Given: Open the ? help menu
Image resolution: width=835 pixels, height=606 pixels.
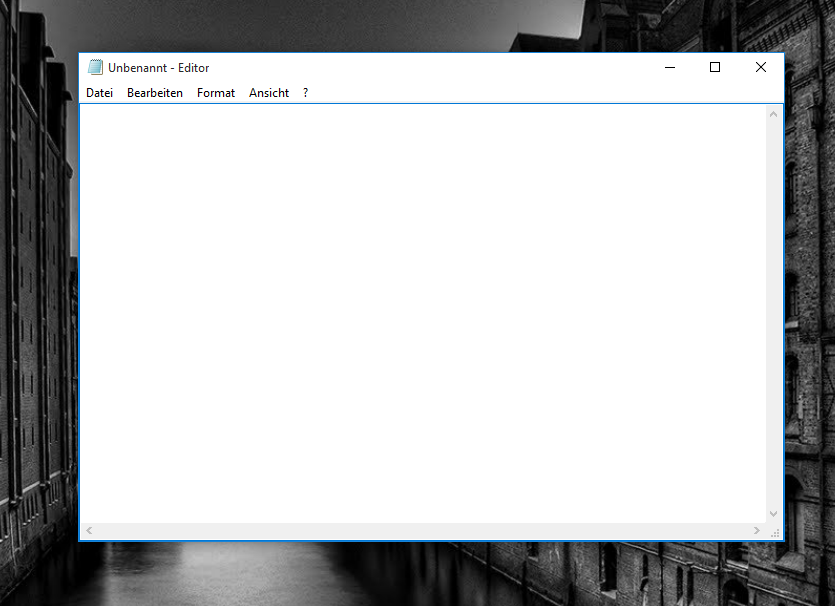Looking at the screenshot, I should [x=305, y=93].
